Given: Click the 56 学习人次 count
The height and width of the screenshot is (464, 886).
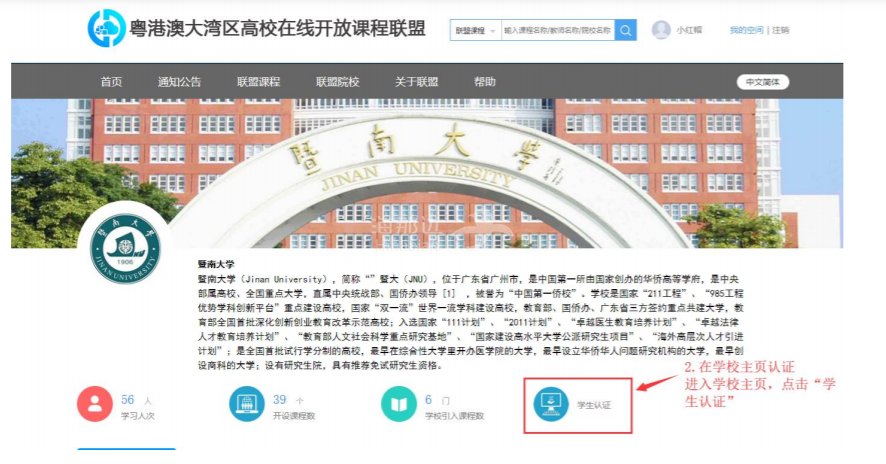Looking at the screenshot, I should pos(128,400).
